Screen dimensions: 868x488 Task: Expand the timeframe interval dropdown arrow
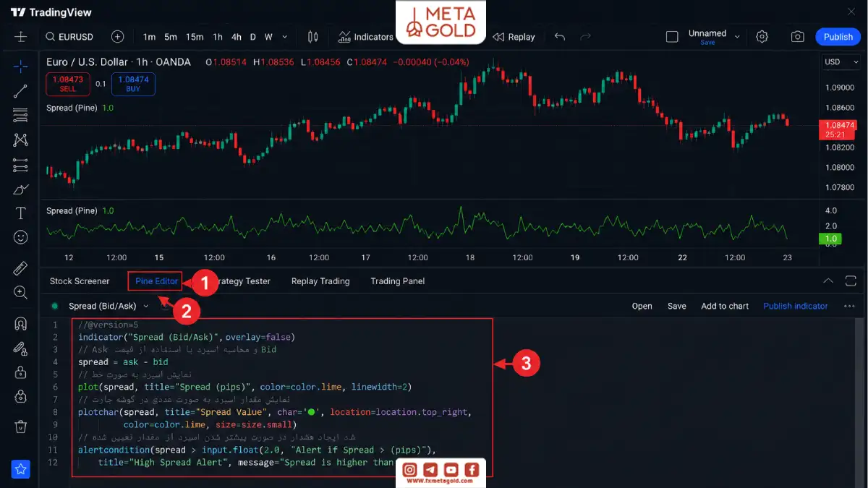point(284,37)
